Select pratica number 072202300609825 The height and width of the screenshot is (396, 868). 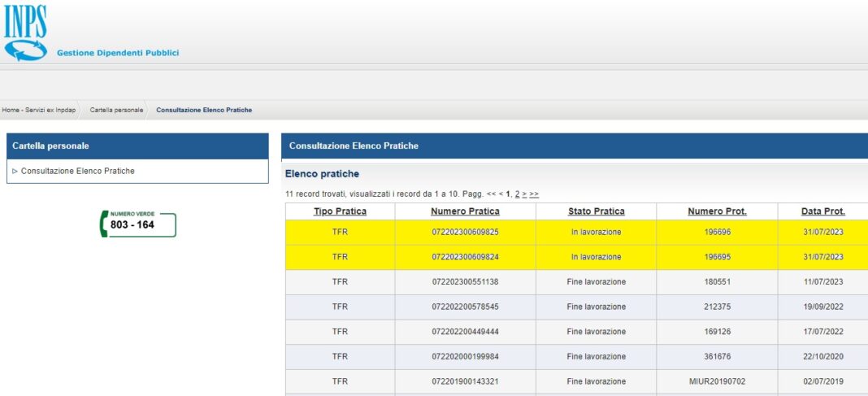(465, 232)
